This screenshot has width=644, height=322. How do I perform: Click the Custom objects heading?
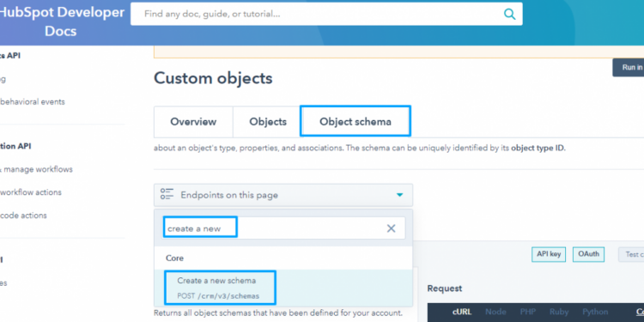click(x=213, y=78)
